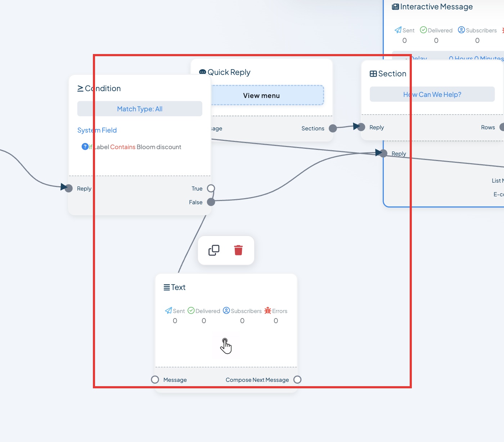Image resolution: width=504 pixels, height=442 pixels.
Task: Click the Section node's Reply input connector
Action: click(361, 127)
